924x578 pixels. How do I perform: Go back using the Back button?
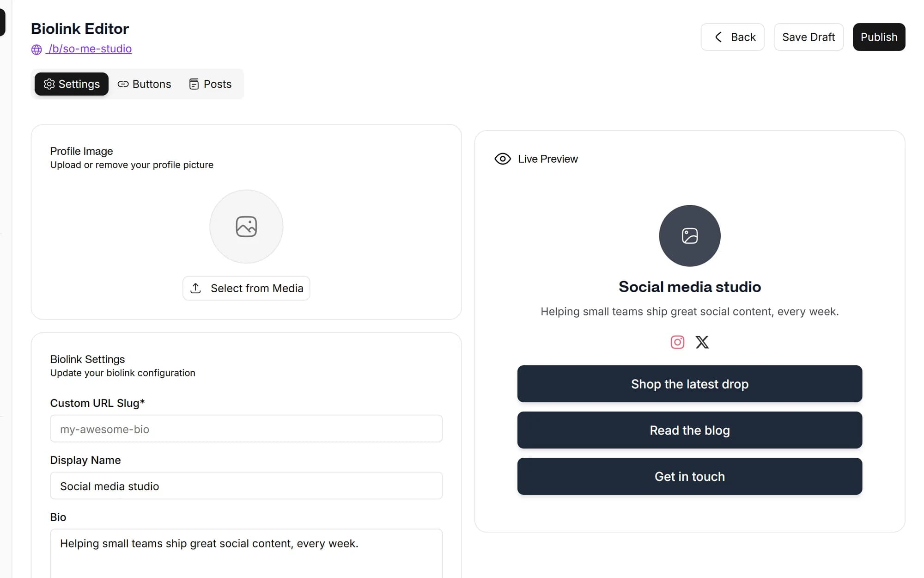[732, 37]
